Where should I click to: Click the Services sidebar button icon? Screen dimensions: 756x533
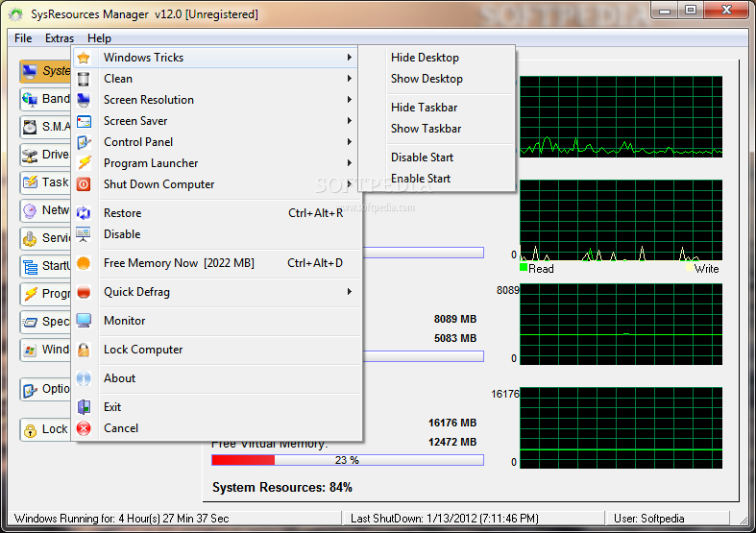tap(30, 238)
